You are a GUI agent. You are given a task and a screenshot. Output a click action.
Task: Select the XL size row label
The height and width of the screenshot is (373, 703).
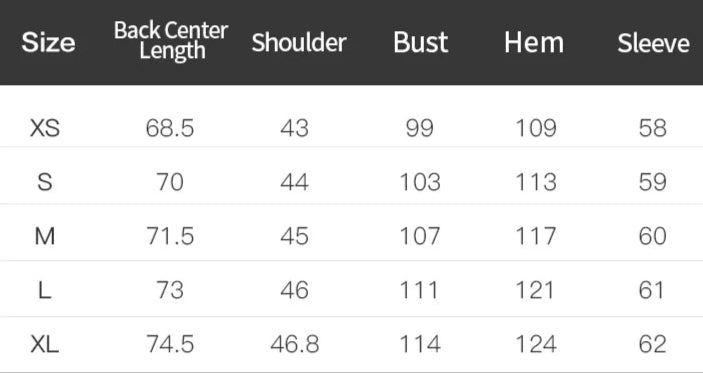coord(45,345)
